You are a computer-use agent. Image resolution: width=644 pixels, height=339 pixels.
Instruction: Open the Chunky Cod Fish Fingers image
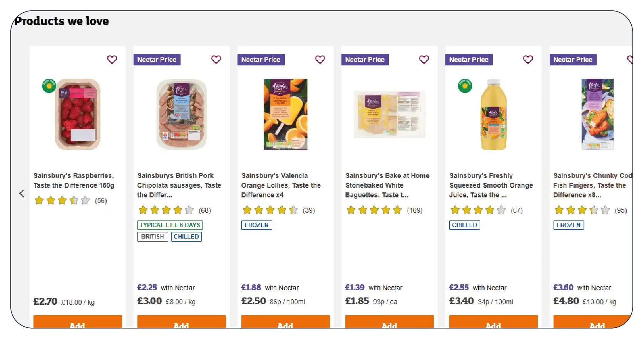tap(597, 114)
